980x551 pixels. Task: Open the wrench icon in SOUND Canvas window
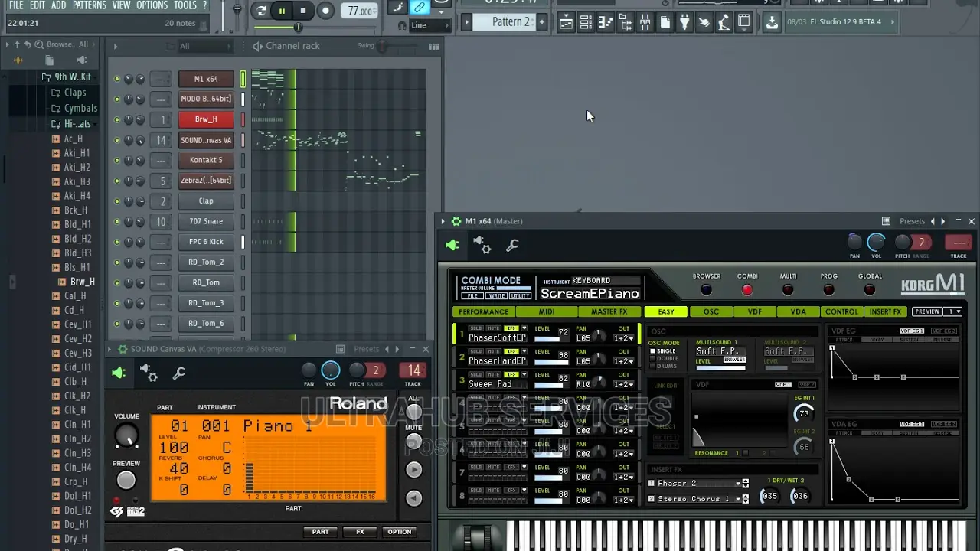pyautogui.click(x=179, y=373)
